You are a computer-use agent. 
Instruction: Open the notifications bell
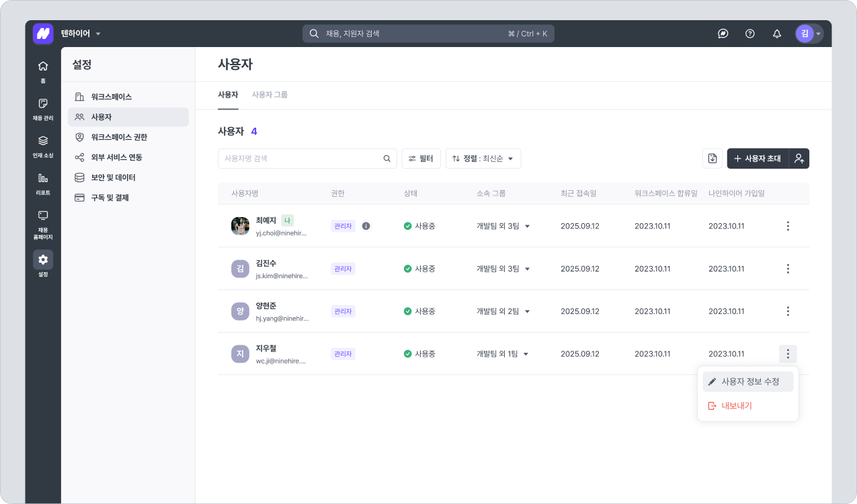click(x=777, y=34)
